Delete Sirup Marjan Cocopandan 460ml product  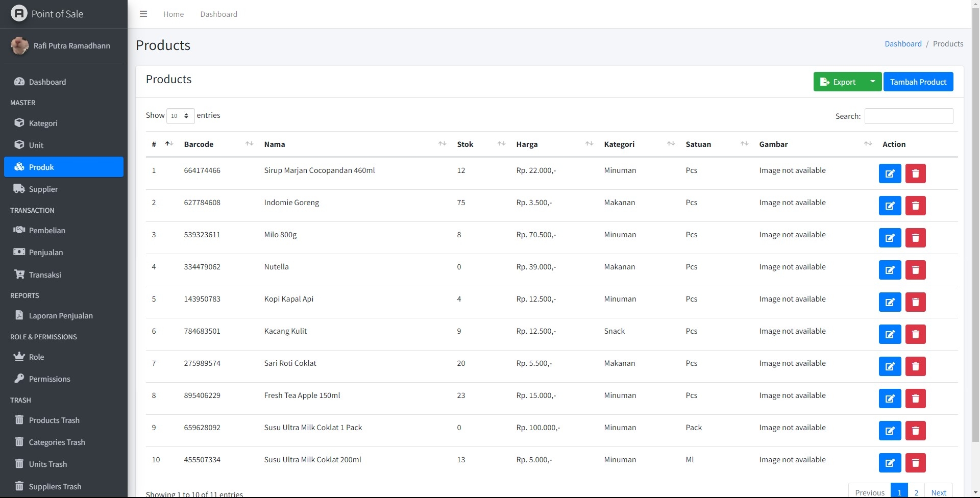[915, 173]
